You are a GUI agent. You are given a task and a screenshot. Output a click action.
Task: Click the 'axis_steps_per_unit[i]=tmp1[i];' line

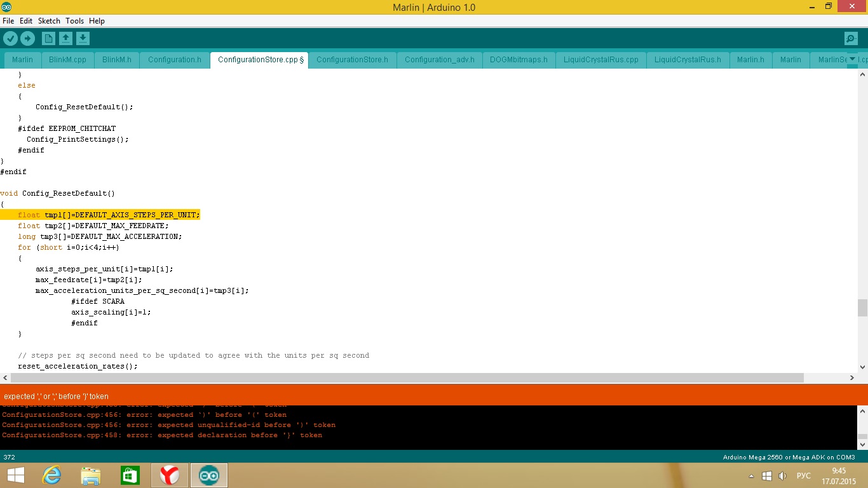pos(104,269)
